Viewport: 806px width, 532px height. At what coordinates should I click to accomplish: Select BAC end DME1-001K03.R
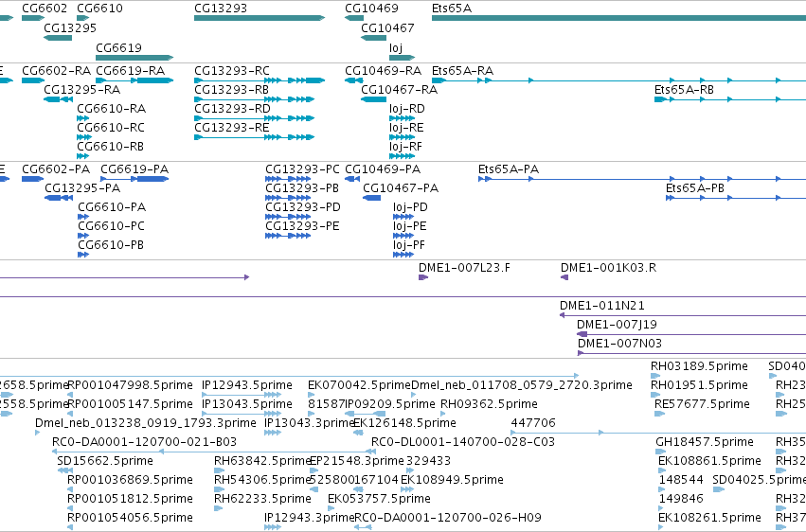(608, 268)
